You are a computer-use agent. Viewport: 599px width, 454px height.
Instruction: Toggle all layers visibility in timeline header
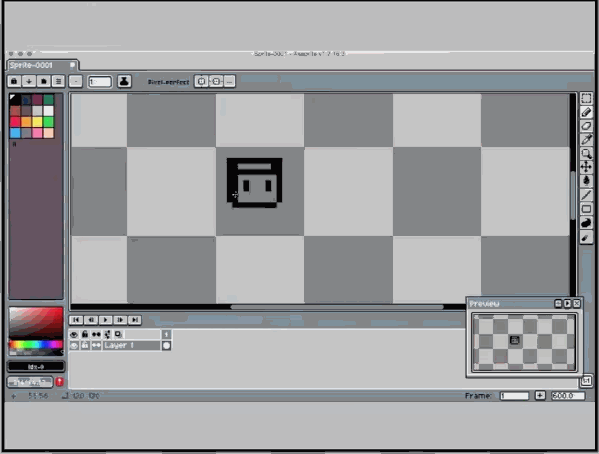(74, 335)
